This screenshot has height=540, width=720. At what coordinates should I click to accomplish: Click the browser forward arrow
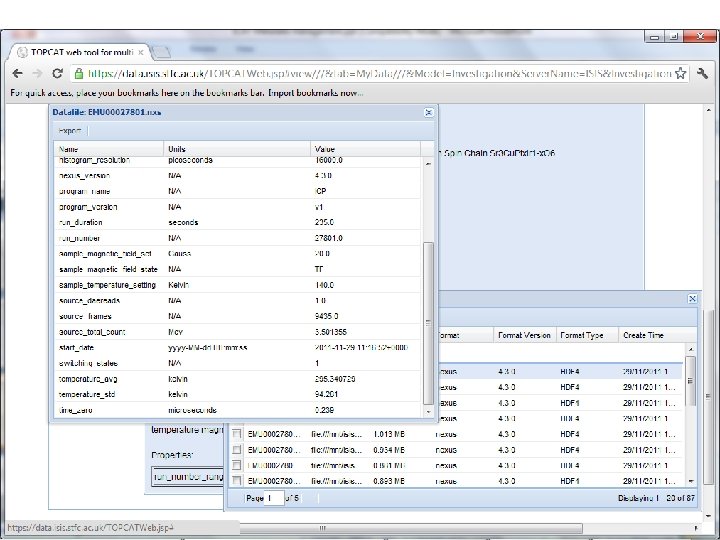(x=37, y=73)
